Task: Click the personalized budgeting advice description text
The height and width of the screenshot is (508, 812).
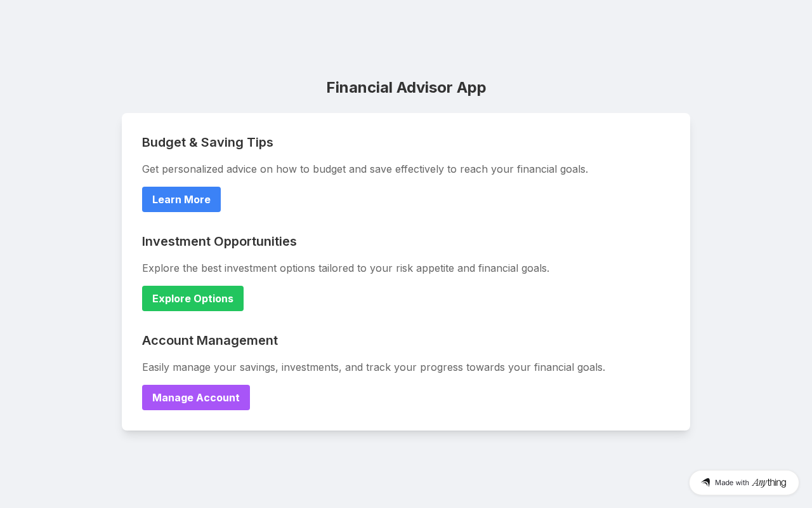Action: tap(365, 169)
